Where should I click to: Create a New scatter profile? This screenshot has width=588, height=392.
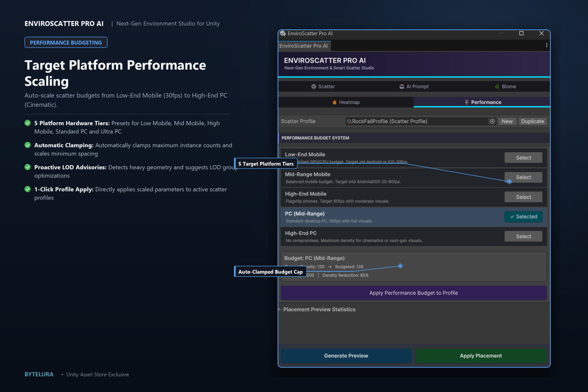pyautogui.click(x=507, y=122)
